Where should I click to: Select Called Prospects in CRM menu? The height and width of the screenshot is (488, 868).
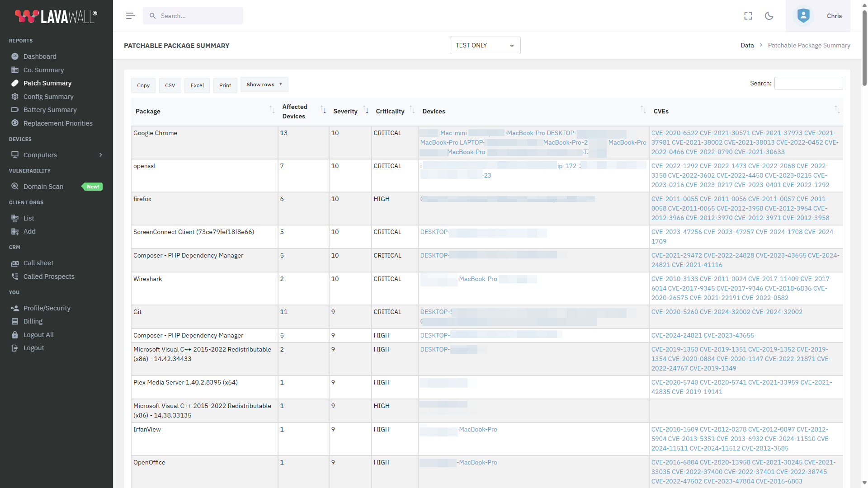[49, 277]
